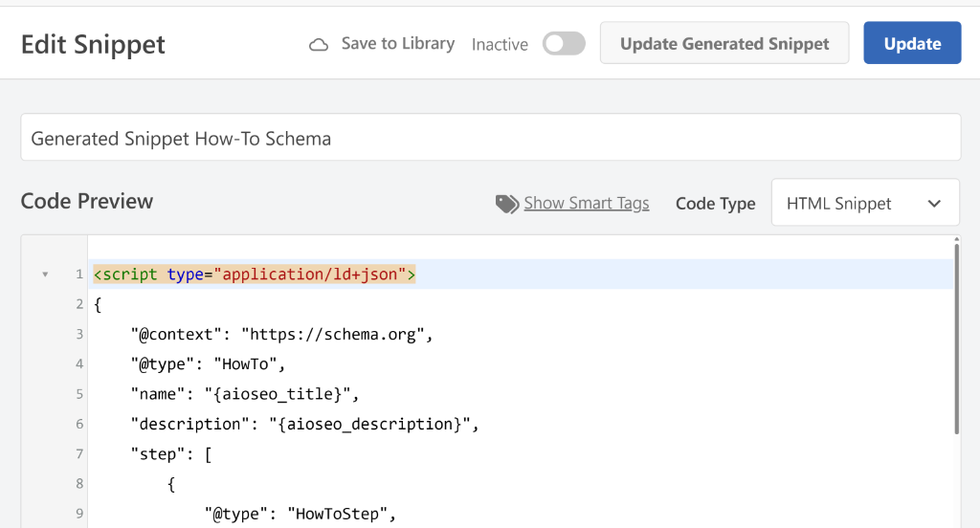The width and height of the screenshot is (980, 528).
Task: Open Show Smart Tags link
Action: pyautogui.click(x=587, y=203)
